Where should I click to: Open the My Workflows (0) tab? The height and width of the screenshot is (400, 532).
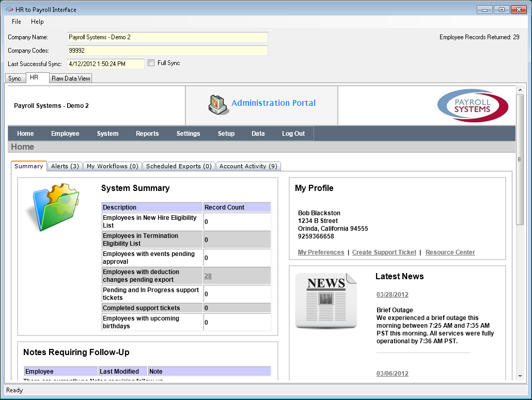(x=112, y=166)
